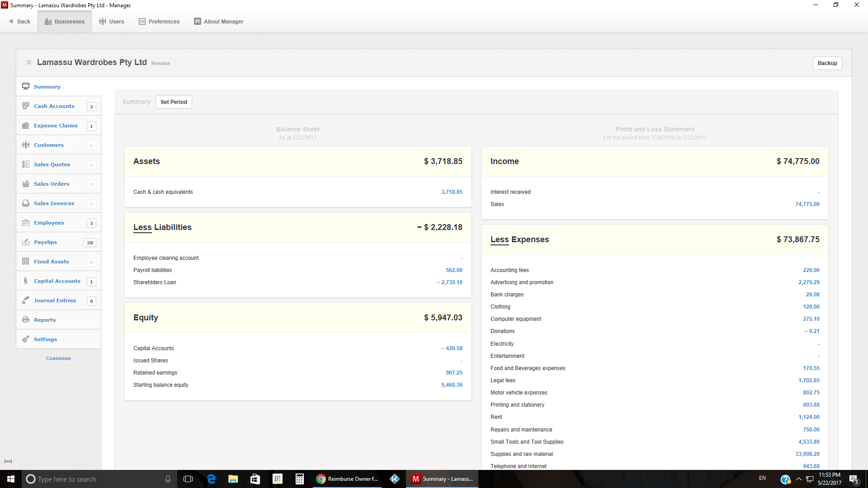Click the taskbar search box
This screenshot has height=488, width=868.
(99, 479)
